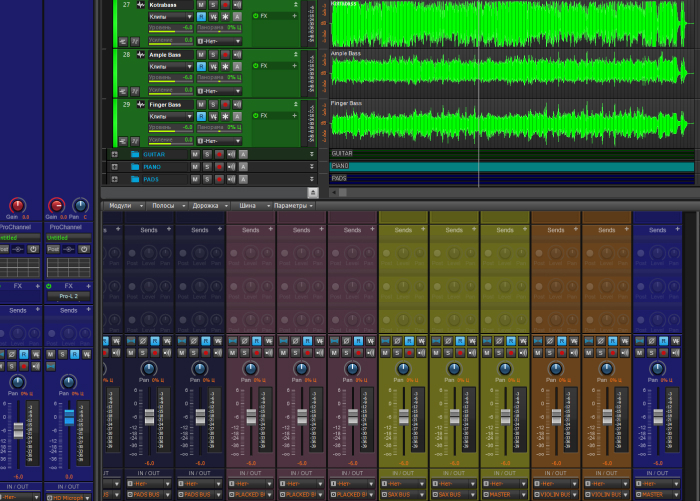The height and width of the screenshot is (501, 700).
Task: Open the Параметры console menu
Action: coord(292,205)
